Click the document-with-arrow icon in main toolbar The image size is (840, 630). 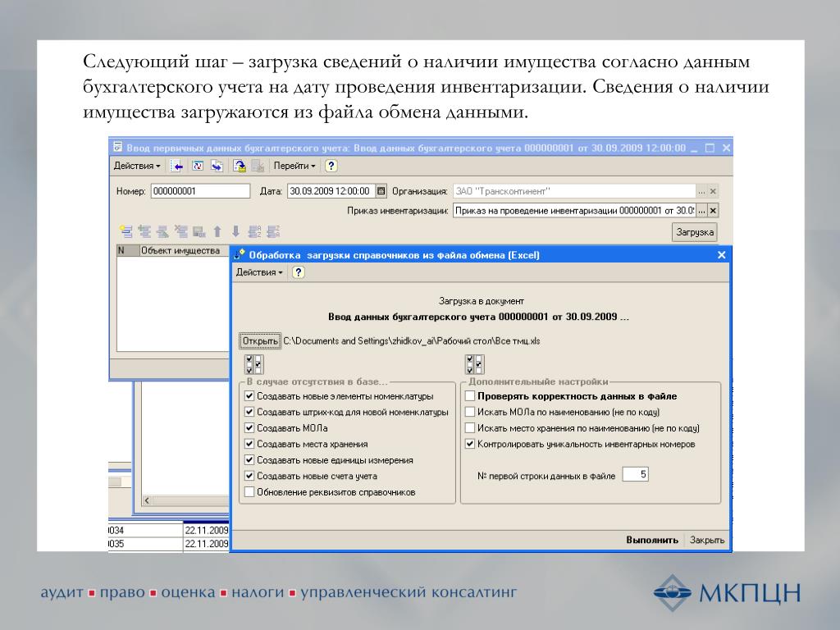point(240,166)
